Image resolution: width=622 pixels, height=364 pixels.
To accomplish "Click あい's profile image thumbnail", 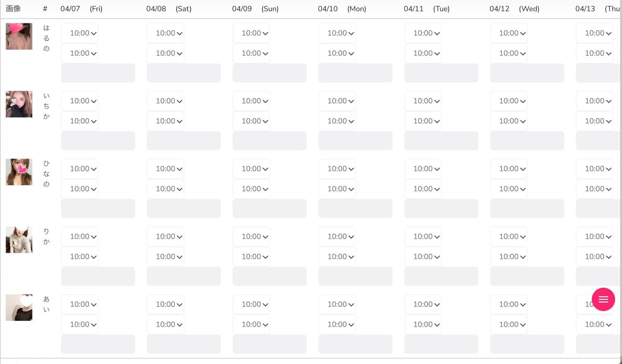I will click(x=19, y=307).
